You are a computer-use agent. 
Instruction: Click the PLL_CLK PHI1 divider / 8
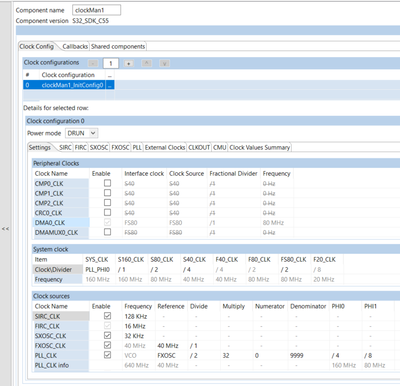[x=378, y=355]
